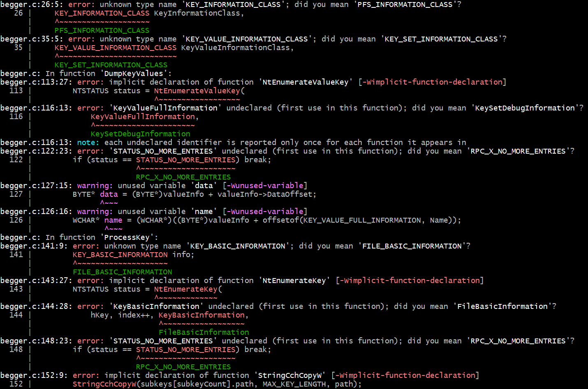Click red 'KeyBasicInformation,' on line 144

(x=204, y=315)
